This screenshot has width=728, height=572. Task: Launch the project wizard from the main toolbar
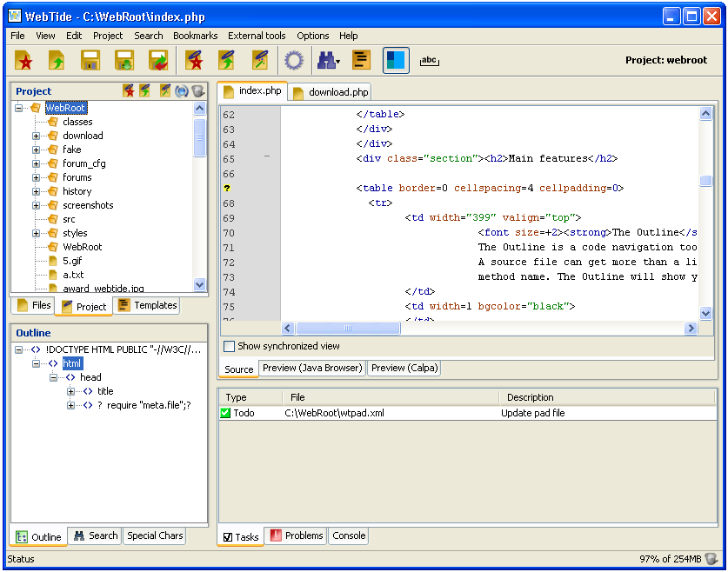coord(260,60)
